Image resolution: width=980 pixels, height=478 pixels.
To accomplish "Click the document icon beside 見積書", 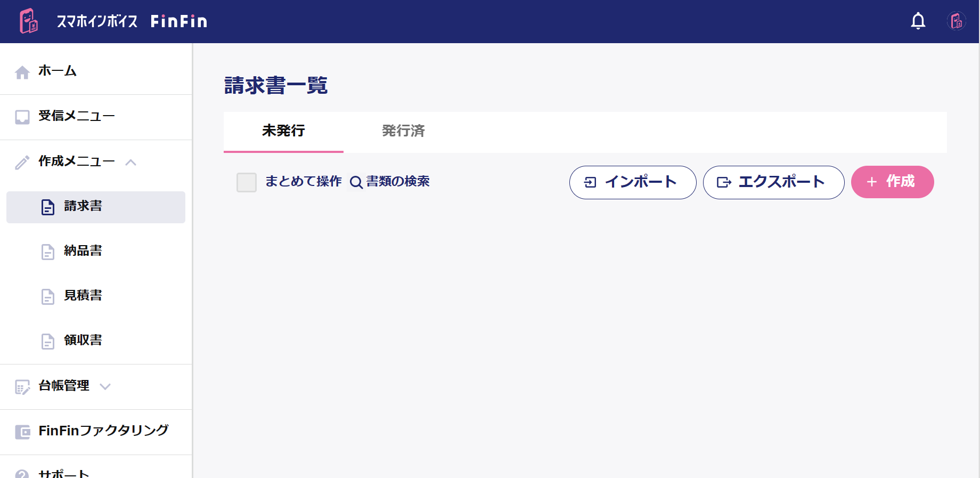I will (48, 297).
